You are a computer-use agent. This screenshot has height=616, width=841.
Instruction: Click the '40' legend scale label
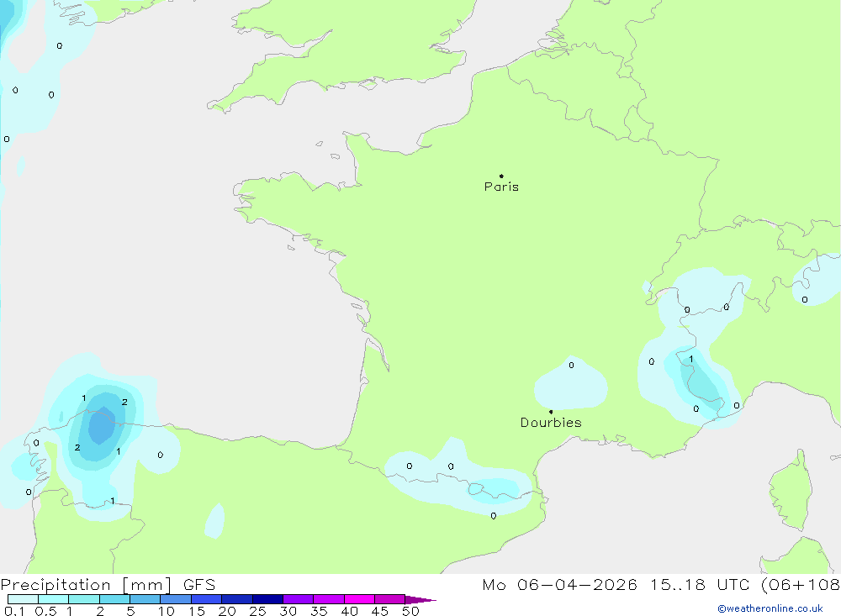tap(349, 611)
